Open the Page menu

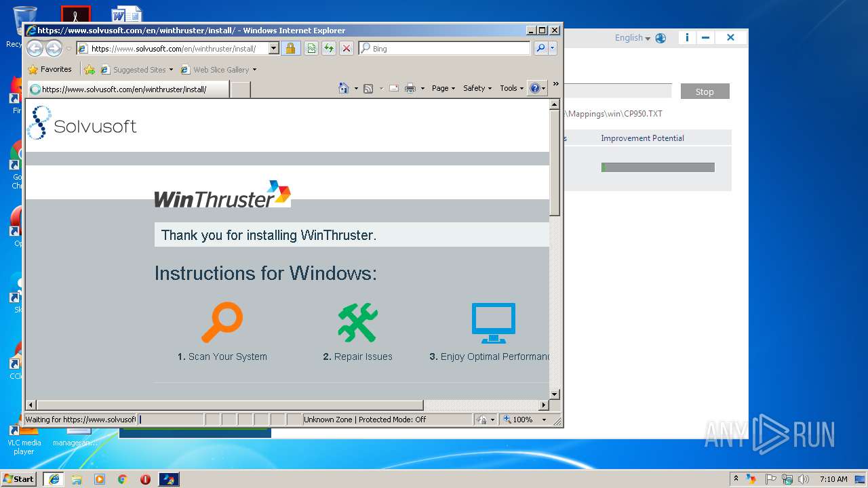tap(443, 88)
